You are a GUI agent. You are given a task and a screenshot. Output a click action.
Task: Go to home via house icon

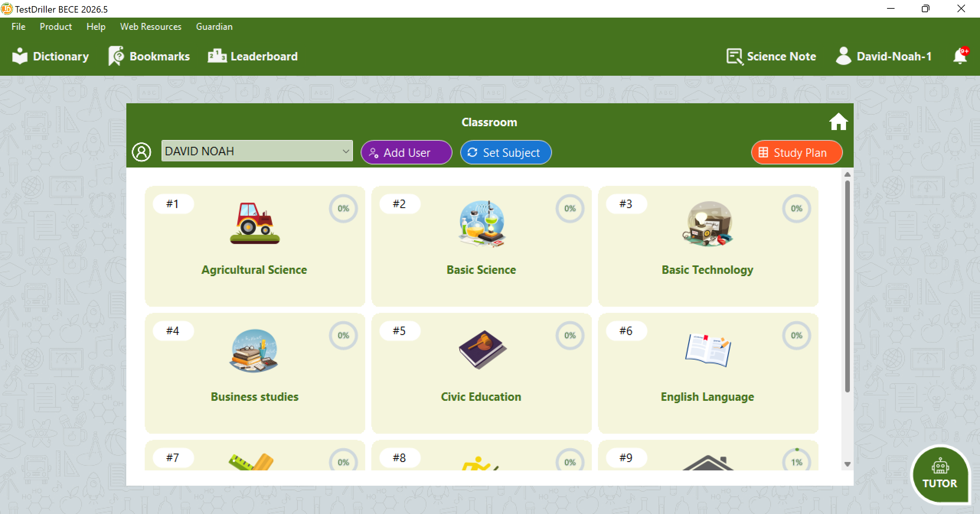tap(838, 122)
